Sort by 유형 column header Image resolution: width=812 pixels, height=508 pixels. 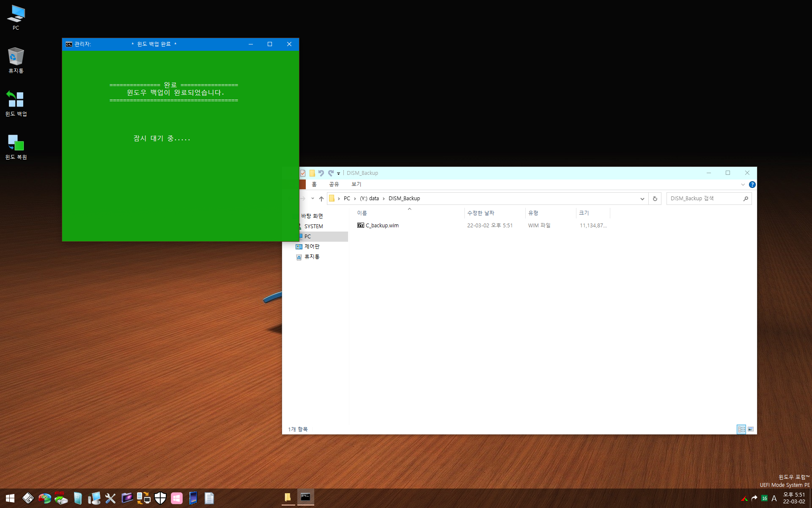point(551,213)
